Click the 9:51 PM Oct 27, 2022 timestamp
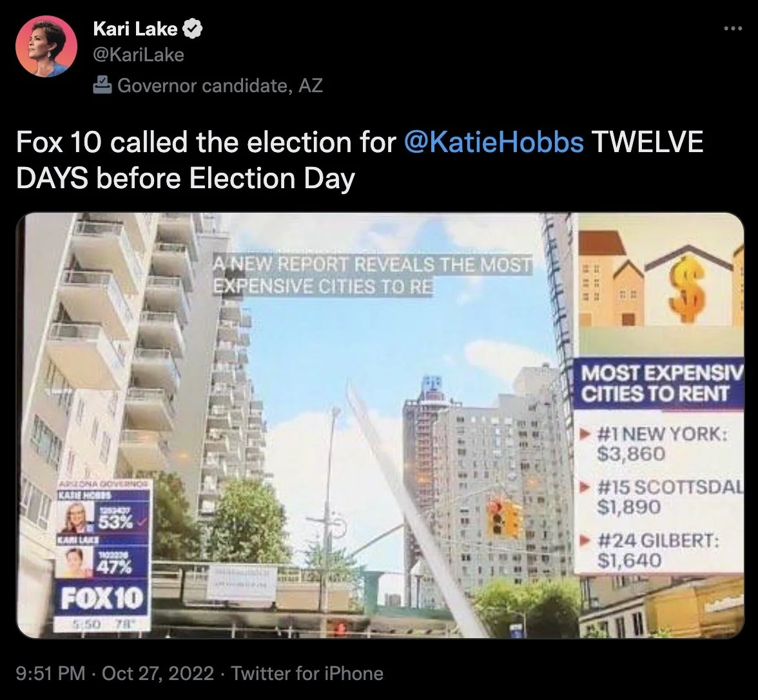This screenshot has height=700, width=758. coord(115,673)
